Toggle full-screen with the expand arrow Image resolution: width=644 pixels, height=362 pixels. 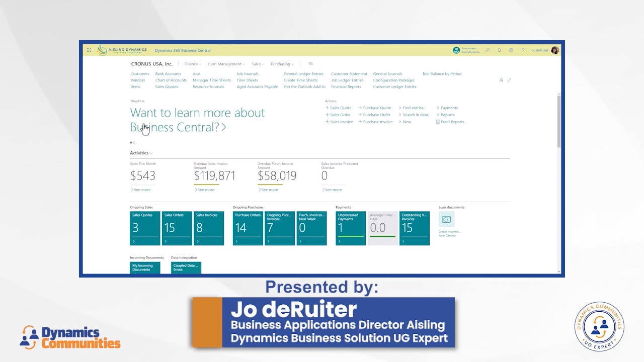coord(509,80)
